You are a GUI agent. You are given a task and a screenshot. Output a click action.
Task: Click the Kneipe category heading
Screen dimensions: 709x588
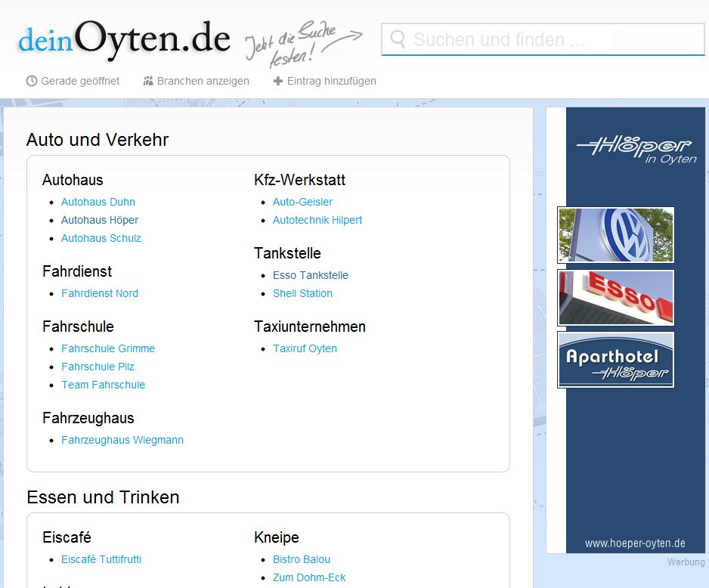point(277,537)
